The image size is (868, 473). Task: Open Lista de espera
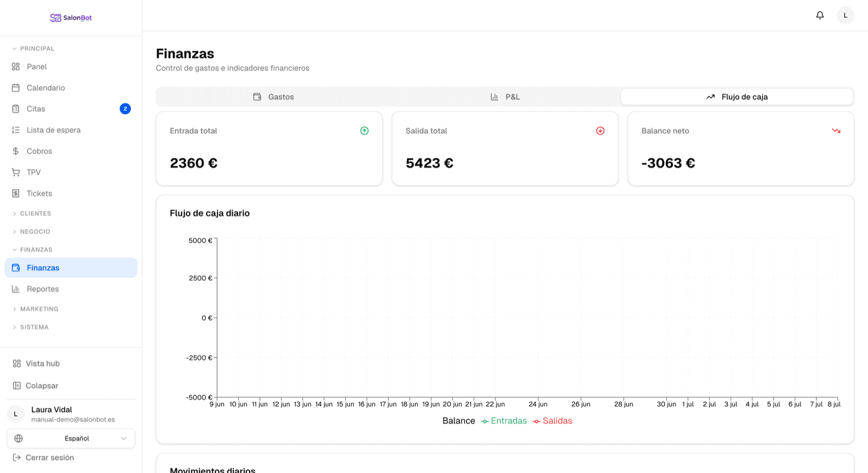71,130
